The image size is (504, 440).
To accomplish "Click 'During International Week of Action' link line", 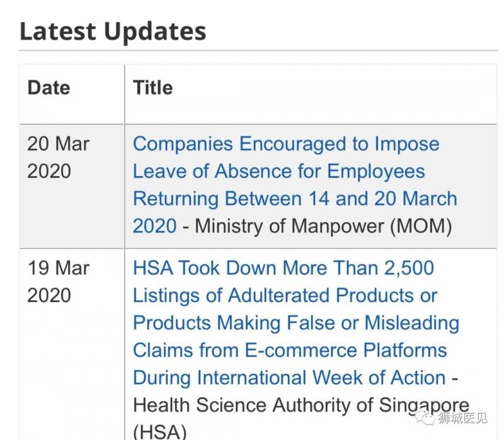I will pos(289,378).
